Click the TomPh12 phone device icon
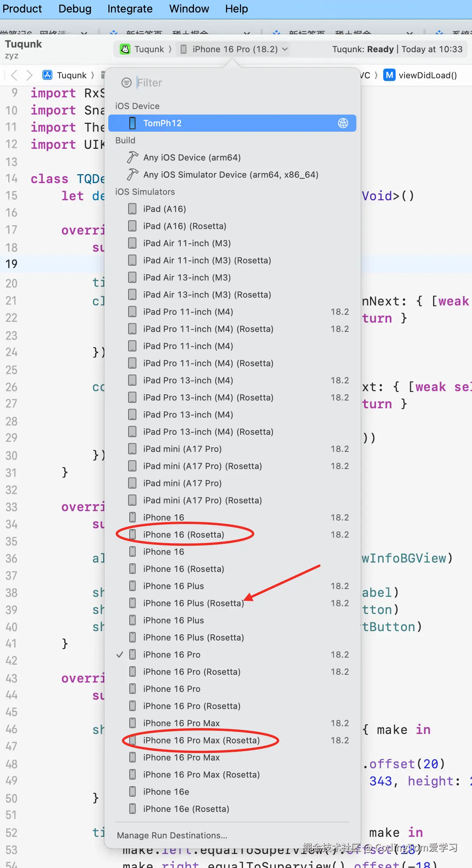 (132, 123)
